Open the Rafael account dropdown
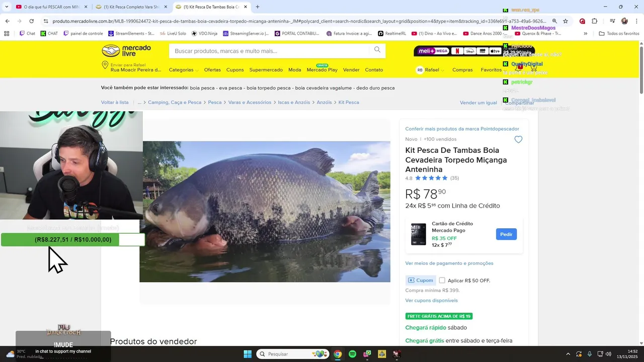The height and width of the screenshot is (362, 644). click(x=430, y=70)
